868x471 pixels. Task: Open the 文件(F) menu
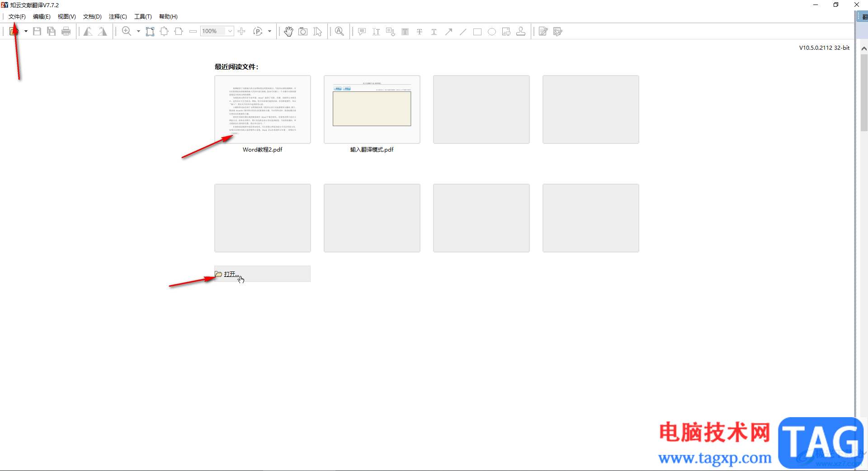(x=17, y=17)
